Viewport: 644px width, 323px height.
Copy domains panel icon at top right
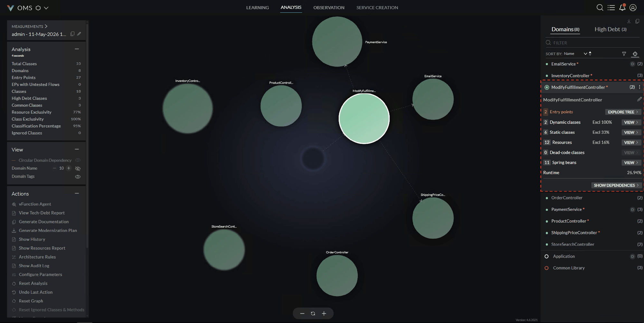(x=637, y=21)
